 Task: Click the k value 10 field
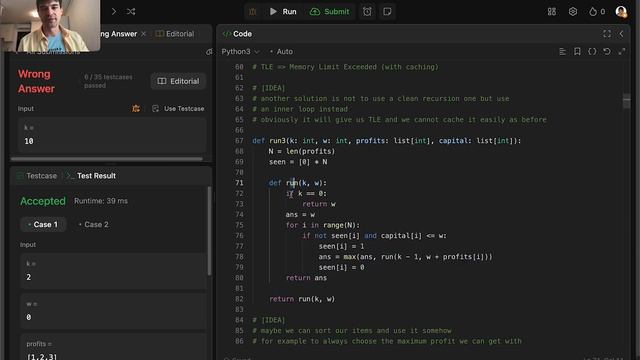coord(111,135)
